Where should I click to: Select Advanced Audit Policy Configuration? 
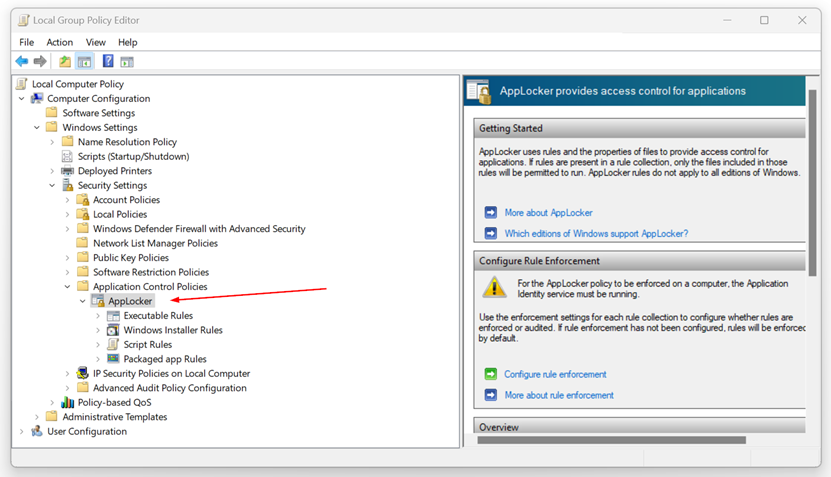(170, 388)
